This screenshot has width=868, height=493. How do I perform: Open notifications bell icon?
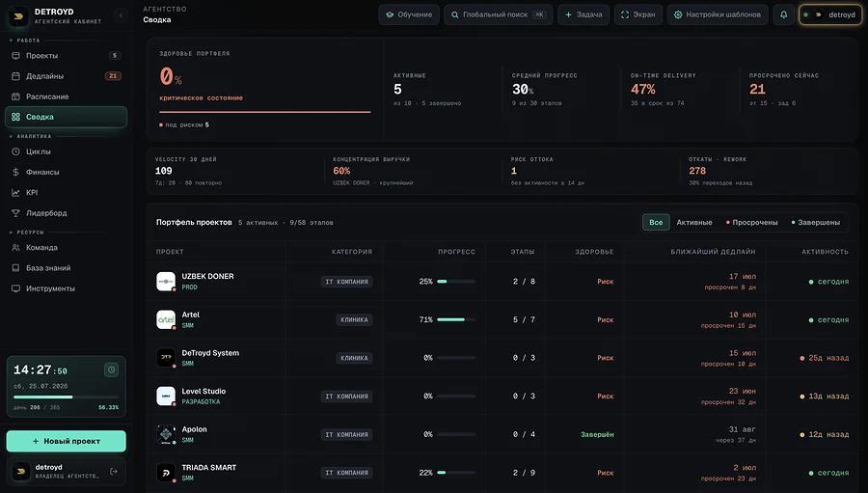783,15
